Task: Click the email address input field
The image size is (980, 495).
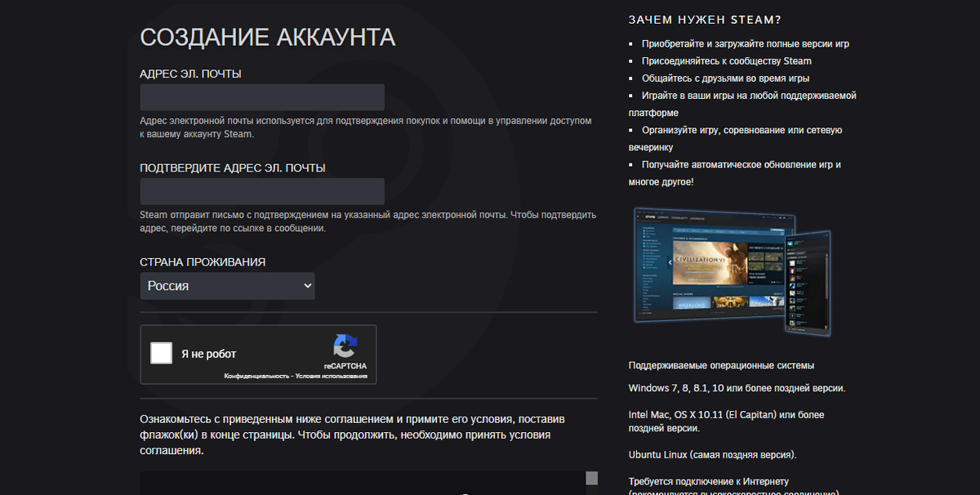Action: pyautogui.click(x=262, y=97)
